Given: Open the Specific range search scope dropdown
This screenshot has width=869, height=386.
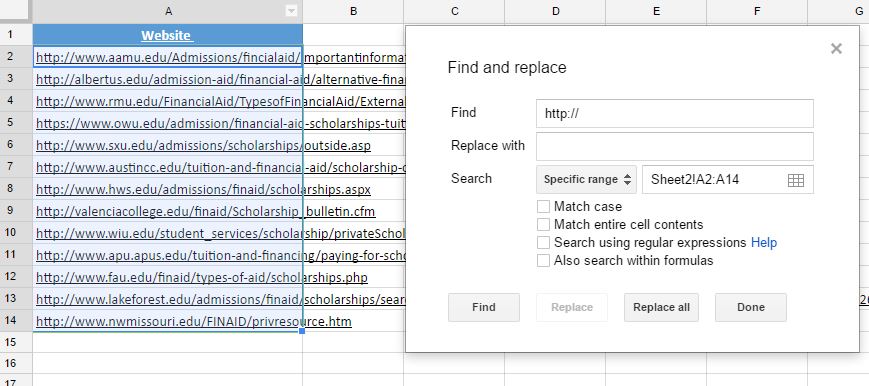Looking at the screenshot, I should click(x=587, y=180).
